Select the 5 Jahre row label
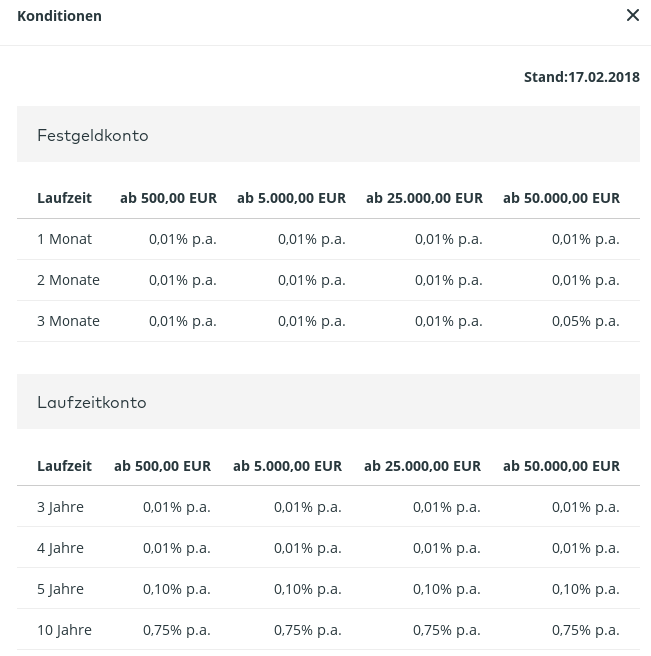Screen dimensions: 651x656 point(60,589)
